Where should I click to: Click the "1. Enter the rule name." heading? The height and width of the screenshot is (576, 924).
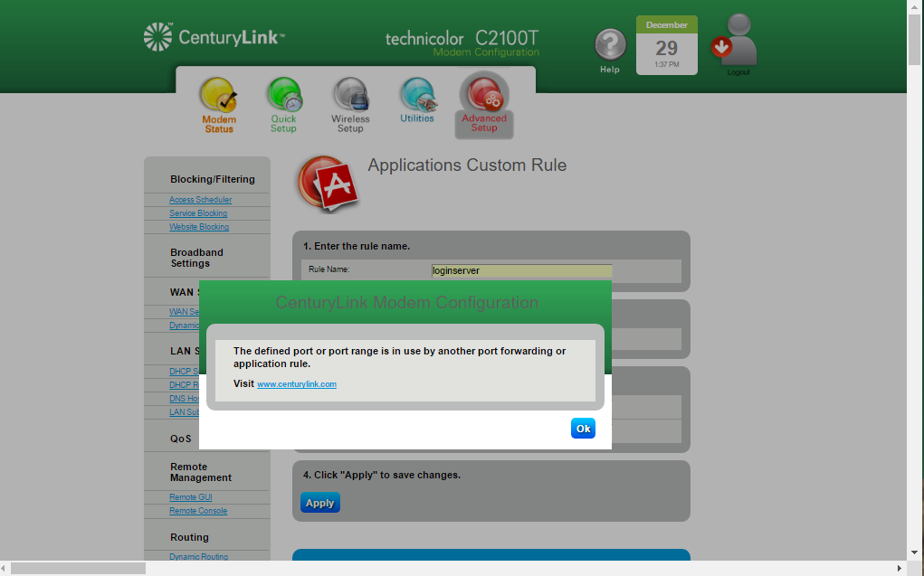357,246
